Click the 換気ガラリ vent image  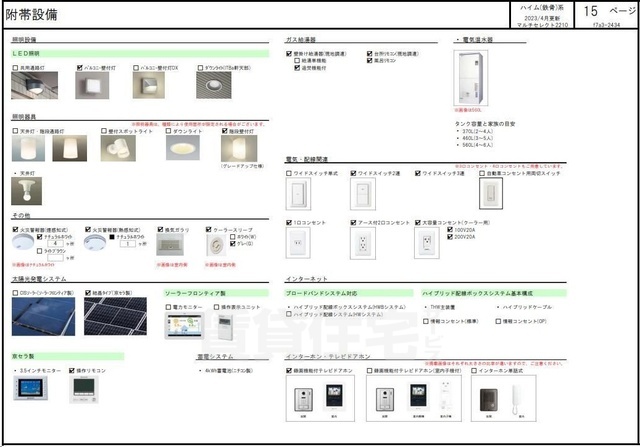click(170, 245)
